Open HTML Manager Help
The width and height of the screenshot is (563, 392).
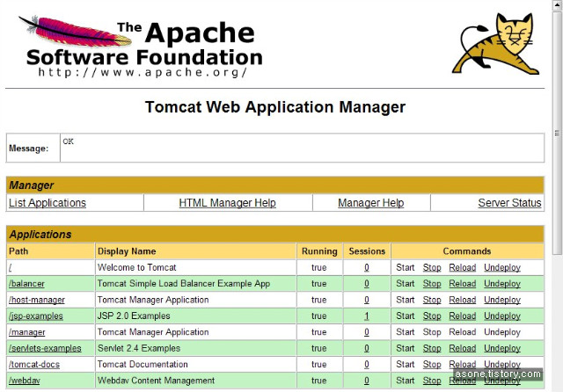(227, 203)
